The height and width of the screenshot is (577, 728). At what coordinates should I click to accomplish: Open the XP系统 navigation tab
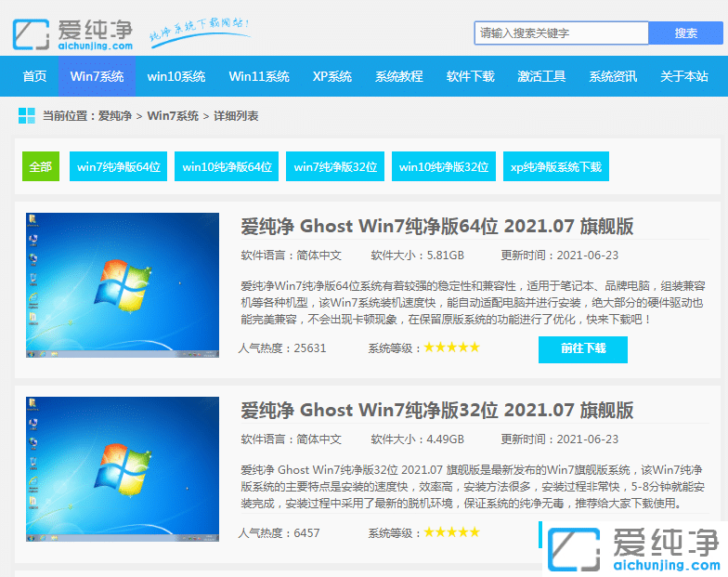[x=332, y=76]
